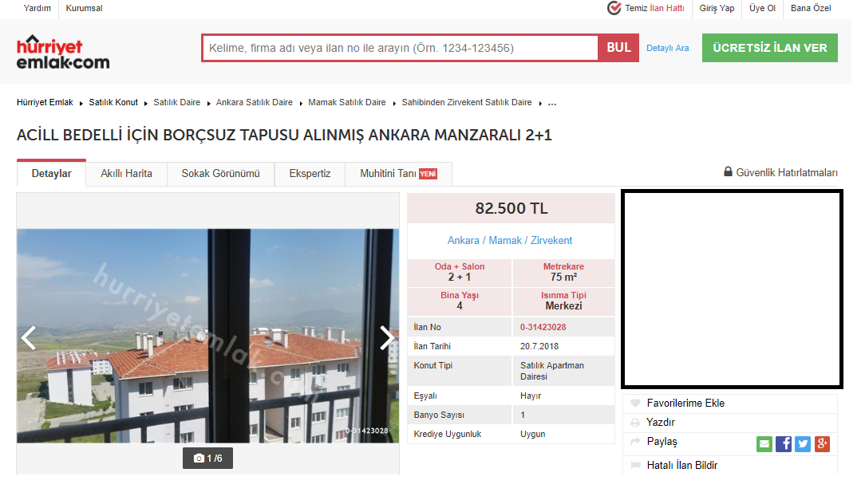Switch to the Akıllı Harita tab
Viewport: 865px width, 504px height.
[126, 174]
